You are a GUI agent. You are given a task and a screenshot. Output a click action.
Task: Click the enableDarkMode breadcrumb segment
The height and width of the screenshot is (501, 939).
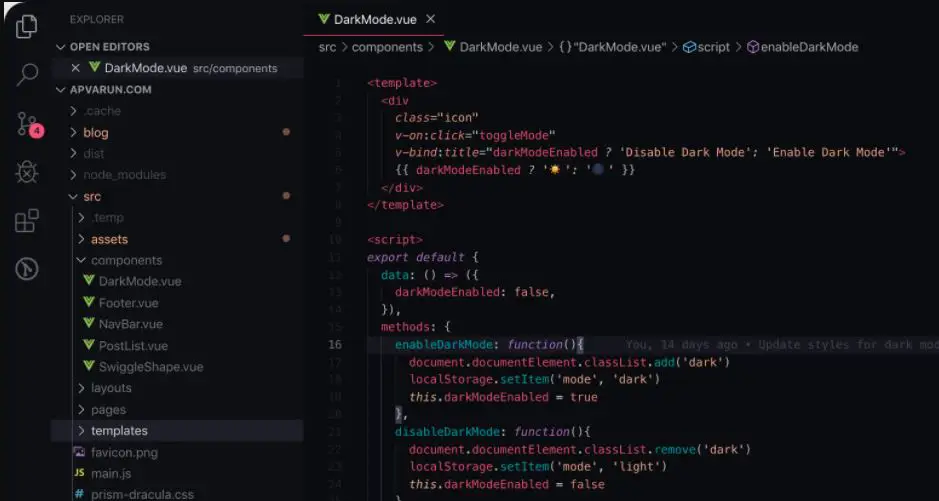pos(802,47)
